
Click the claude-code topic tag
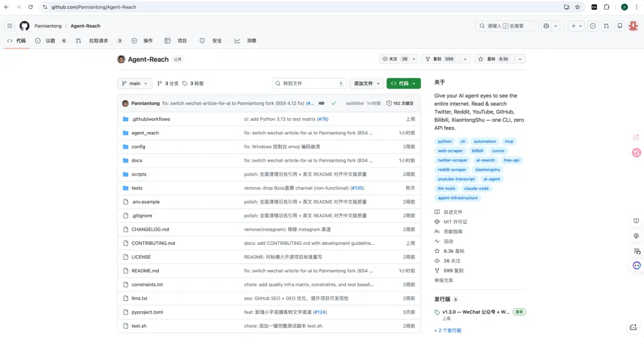point(476,189)
